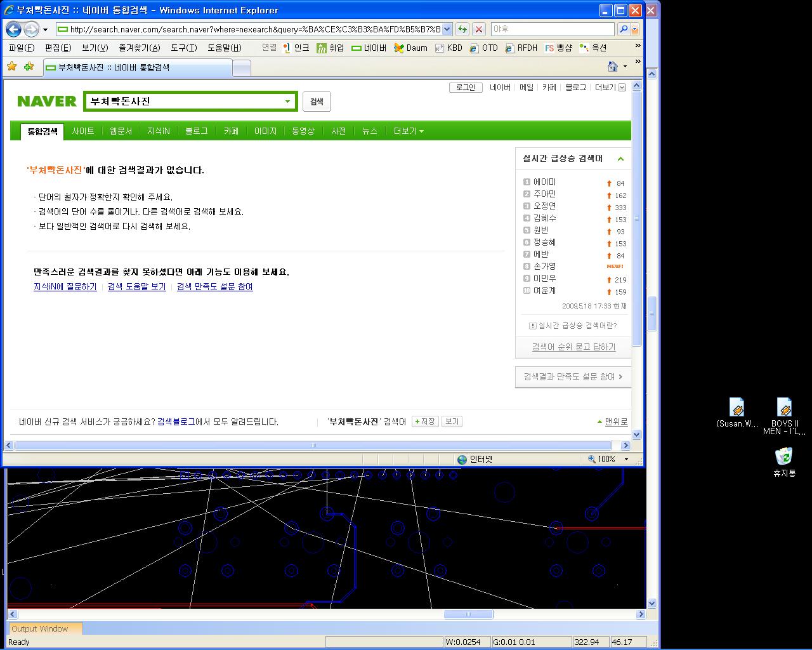
Task: Open the recent pages dropdown arrow
Action: click(46, 29)
